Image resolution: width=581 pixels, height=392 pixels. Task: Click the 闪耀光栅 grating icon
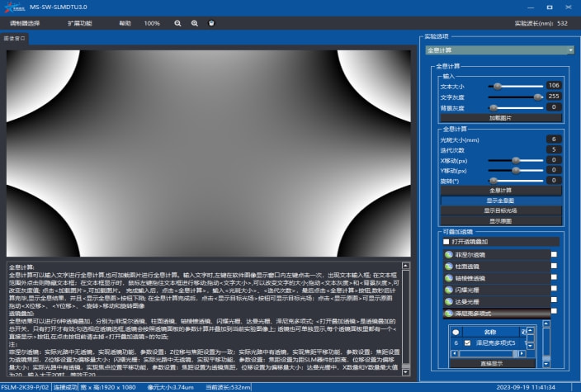[450, 290]
